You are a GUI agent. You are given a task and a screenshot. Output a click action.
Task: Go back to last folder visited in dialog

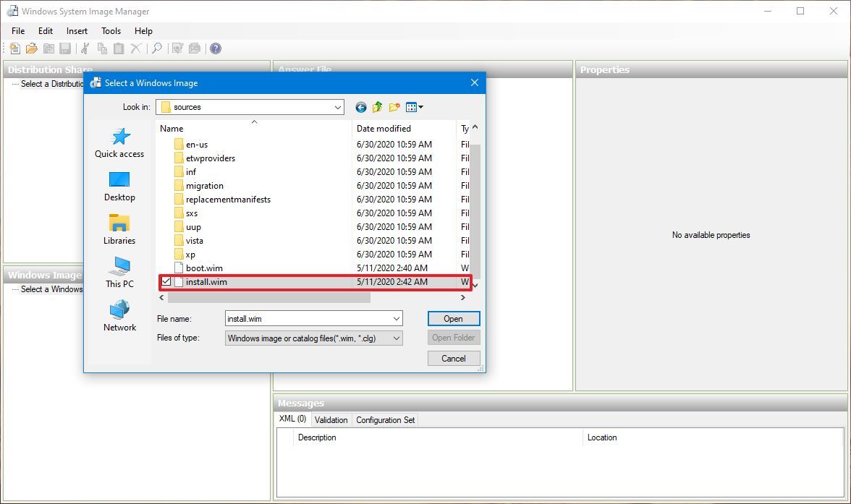[x=361, y=108]
